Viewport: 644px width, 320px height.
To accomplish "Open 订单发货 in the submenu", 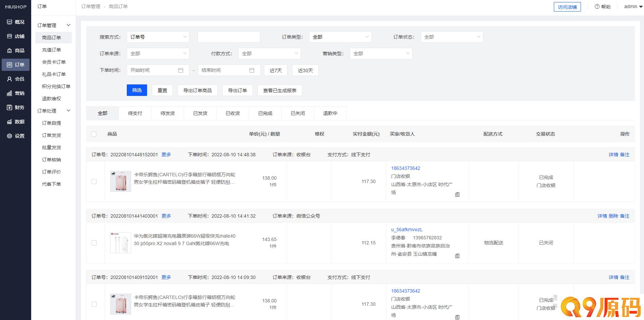I will (52, 135).
